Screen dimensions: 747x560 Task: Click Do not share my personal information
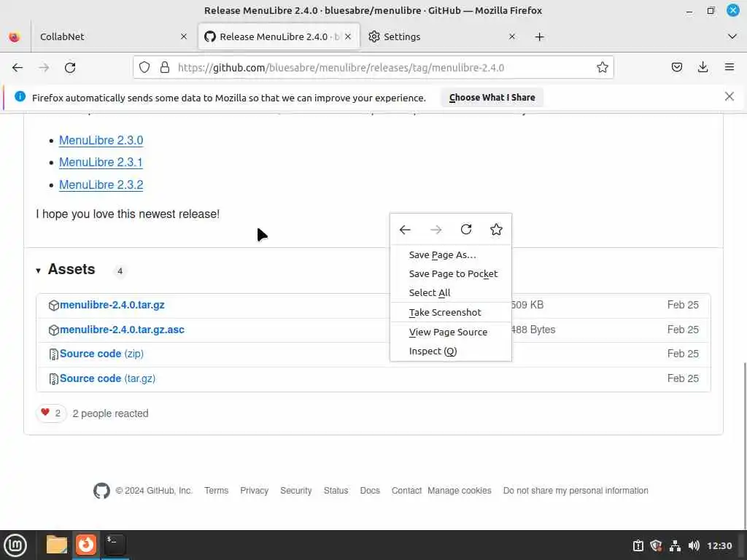576,491
